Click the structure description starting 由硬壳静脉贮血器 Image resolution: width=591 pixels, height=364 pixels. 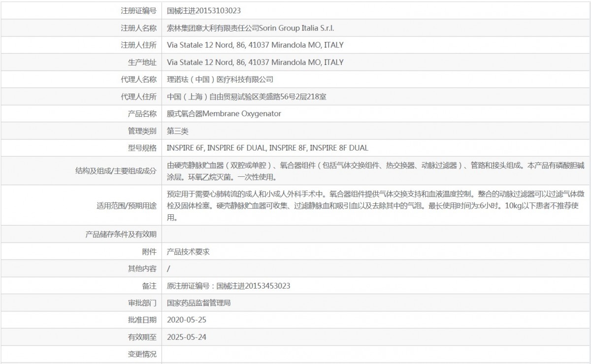pyautogui.click(x=376, y=171)
